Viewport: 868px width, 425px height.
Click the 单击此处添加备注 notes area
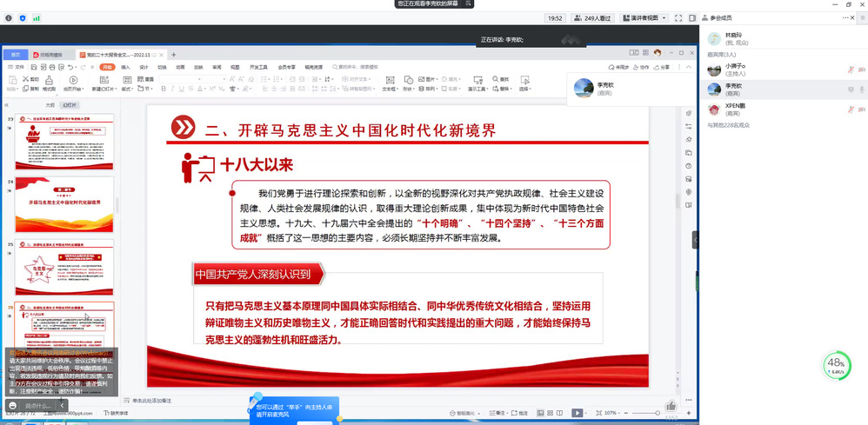pyautogui.click(x=157, y=400)
